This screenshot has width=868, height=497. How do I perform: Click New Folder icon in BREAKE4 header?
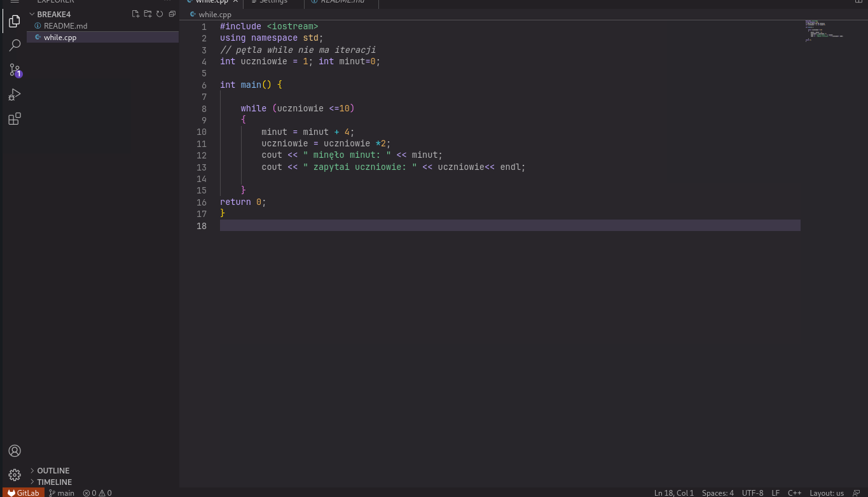(148, 14)
